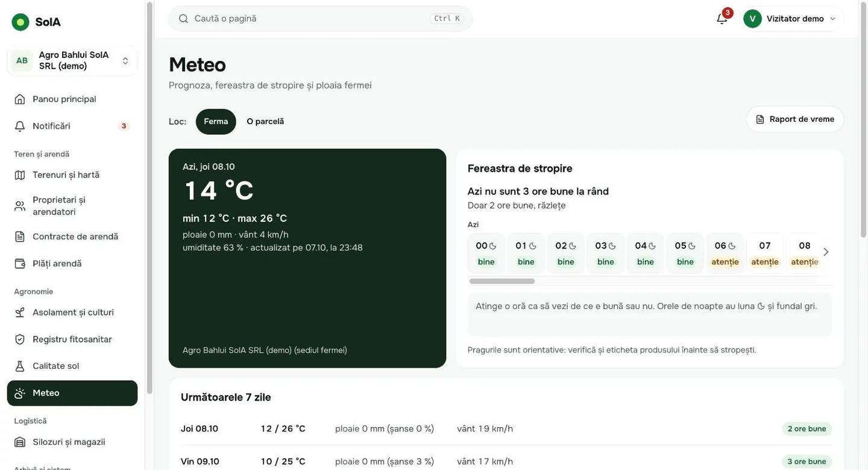Click the Registru fitosanitar shield icon
The height and width of the screenshot is (470, 868).
click(20, 339)
